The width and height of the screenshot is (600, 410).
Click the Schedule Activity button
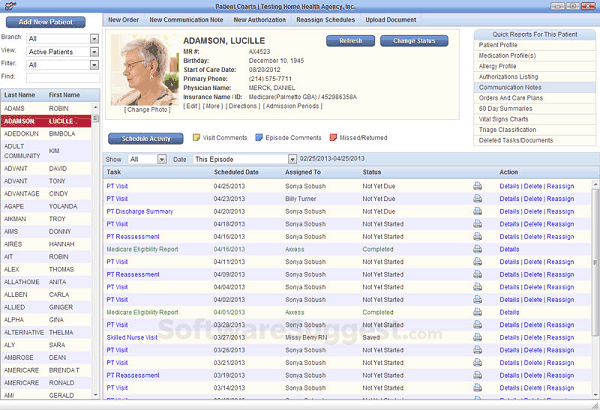click(x=153, y=138)
